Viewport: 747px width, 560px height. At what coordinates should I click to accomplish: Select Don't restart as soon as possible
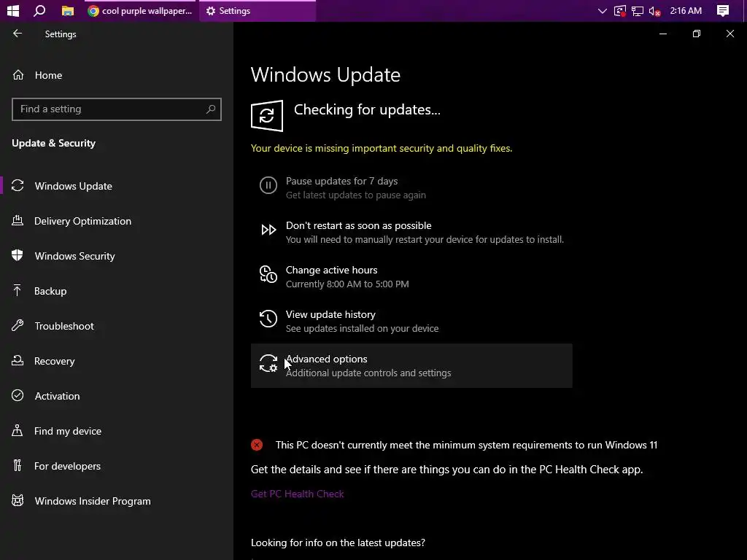coord(358,225)
